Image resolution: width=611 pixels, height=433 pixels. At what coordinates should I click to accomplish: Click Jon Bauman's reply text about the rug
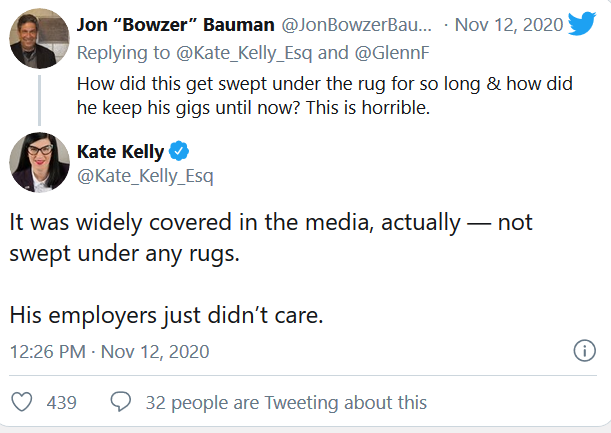325,96
